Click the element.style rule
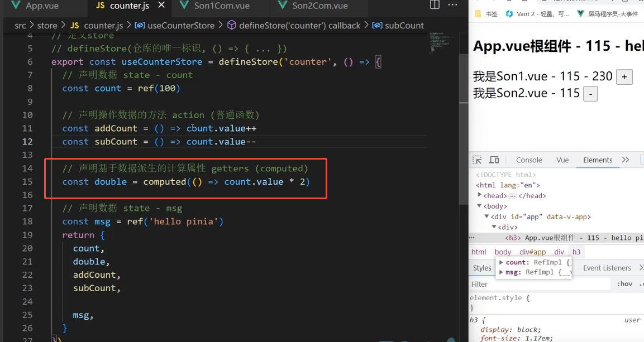644x342 pixels. (x=499, y=298)
